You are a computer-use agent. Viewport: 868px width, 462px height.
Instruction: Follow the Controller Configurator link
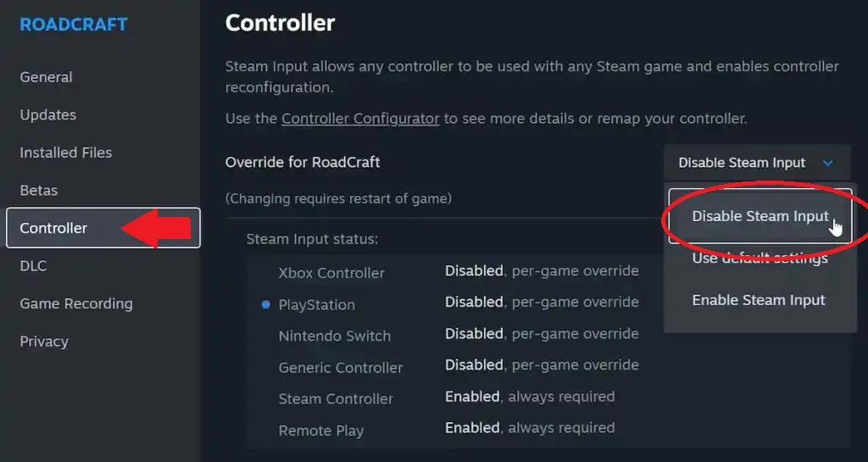360,119
